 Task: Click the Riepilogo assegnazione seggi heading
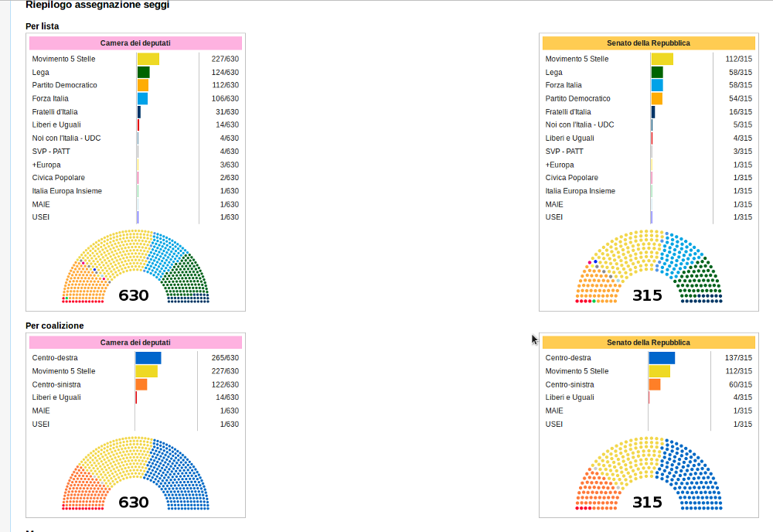click(97, 5)
